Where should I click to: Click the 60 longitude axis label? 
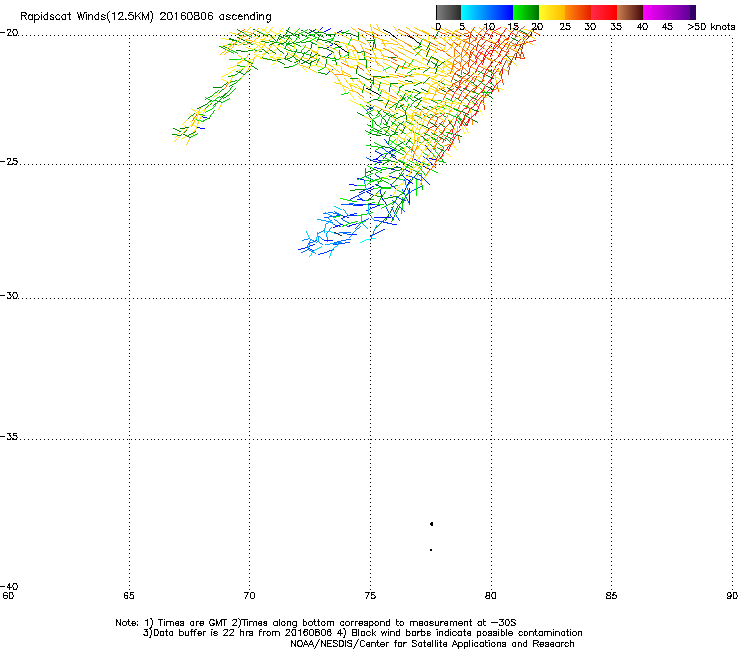tap(8, 596)
